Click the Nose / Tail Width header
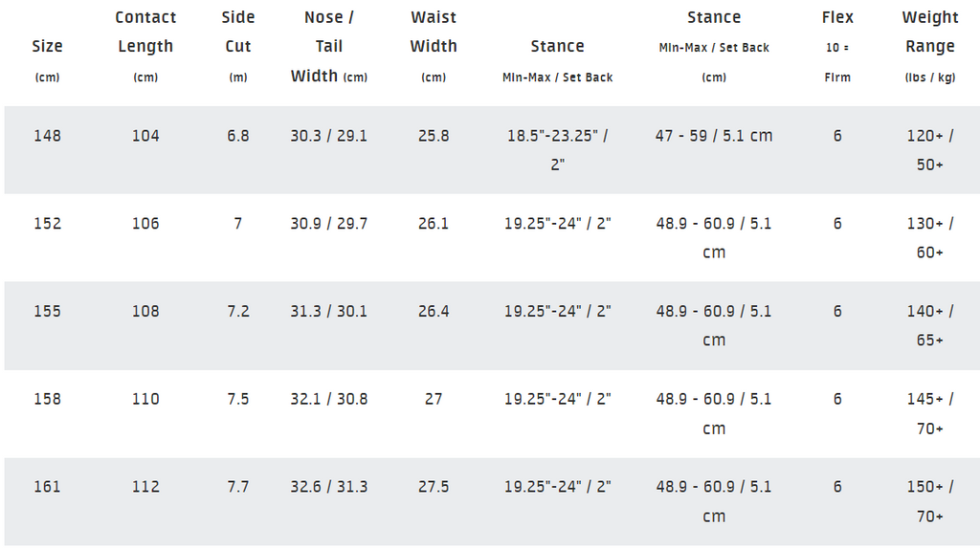This screenshot has height=550, width=980. (329, 46)
